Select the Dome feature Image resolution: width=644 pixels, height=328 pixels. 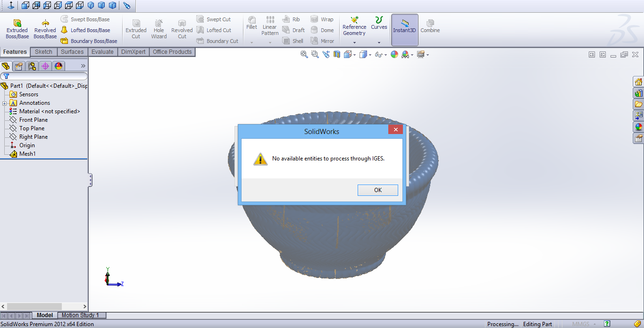coord(322,30)
